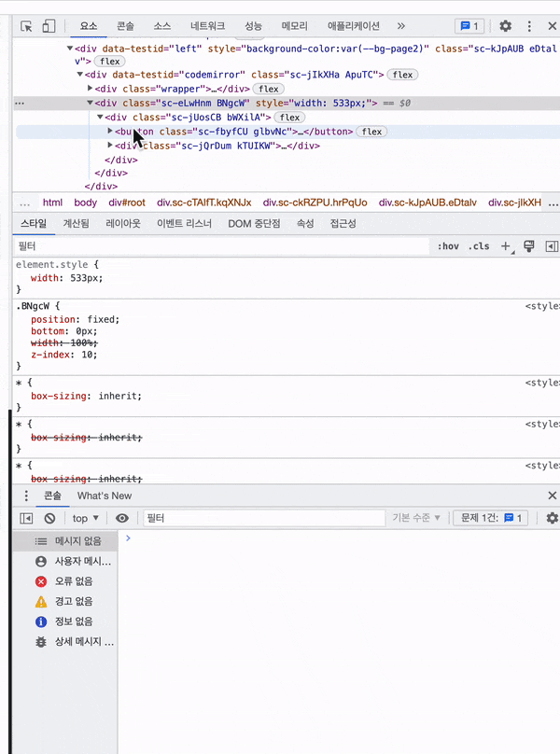Open the 소스 tab
This screenshot has width=560, height=754.
click(162, 26)
